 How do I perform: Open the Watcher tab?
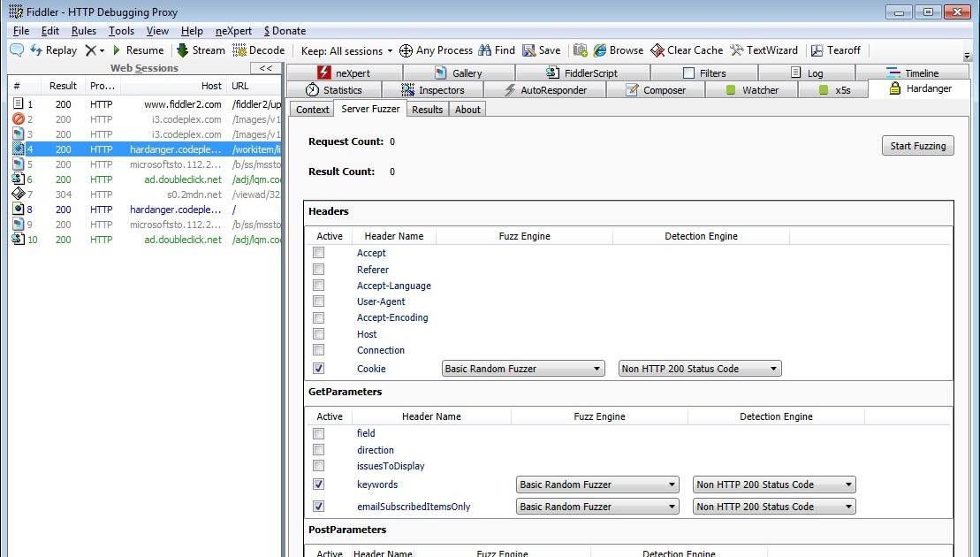752,89
